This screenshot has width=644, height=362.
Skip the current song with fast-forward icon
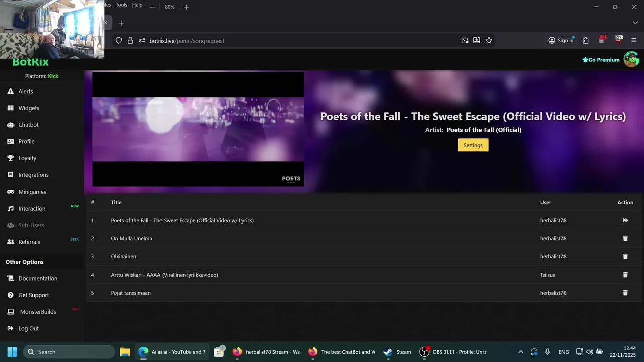coord(625,220)
